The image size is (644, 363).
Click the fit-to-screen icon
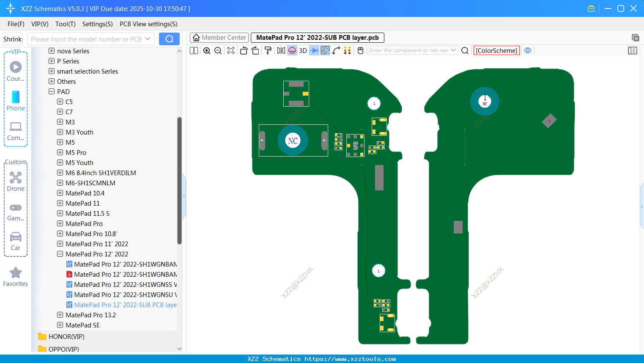tap(231, 51)
